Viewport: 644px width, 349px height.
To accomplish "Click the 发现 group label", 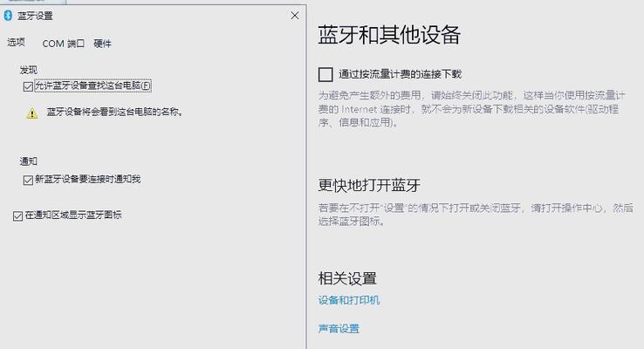I will pyautogui.click(x=28, y=70).
